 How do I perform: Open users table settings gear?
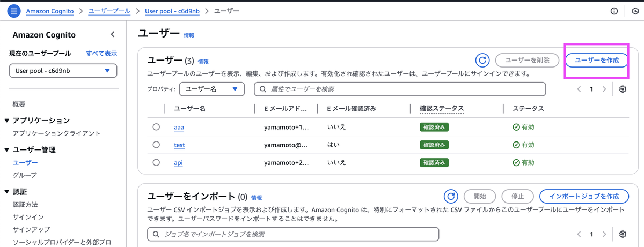[x=623, y=89]
